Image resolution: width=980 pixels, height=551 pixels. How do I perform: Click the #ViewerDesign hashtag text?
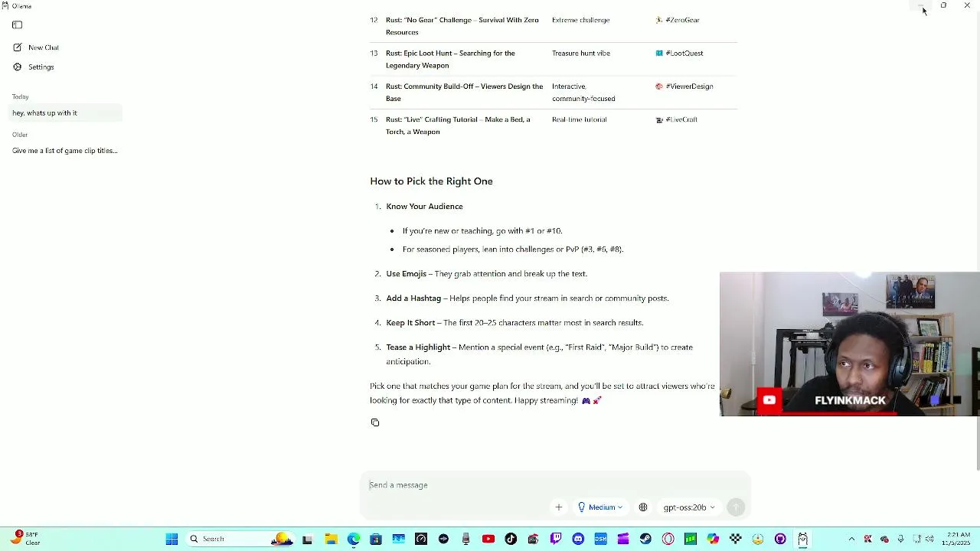click(689, 86)
